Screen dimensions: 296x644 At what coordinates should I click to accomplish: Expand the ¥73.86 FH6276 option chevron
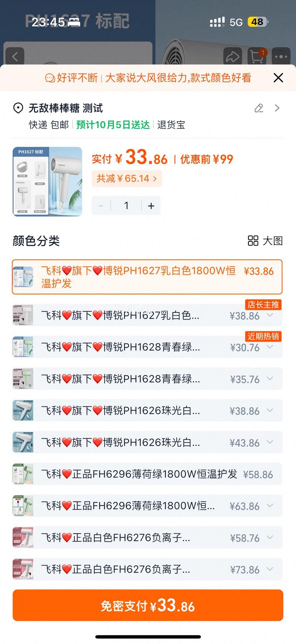point(270,569)
